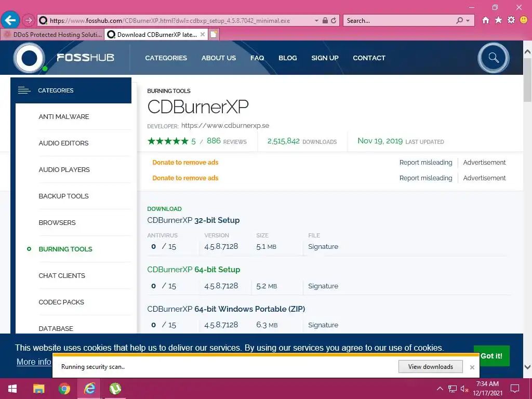Open Favorites star icon
The width and height of the screenshot is (532, 399).
[498, 20]
